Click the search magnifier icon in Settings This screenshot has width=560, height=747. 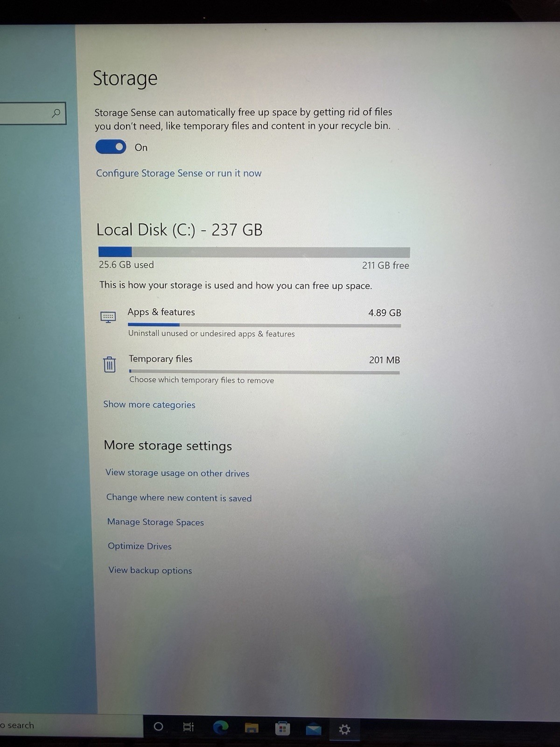[56, 113]
